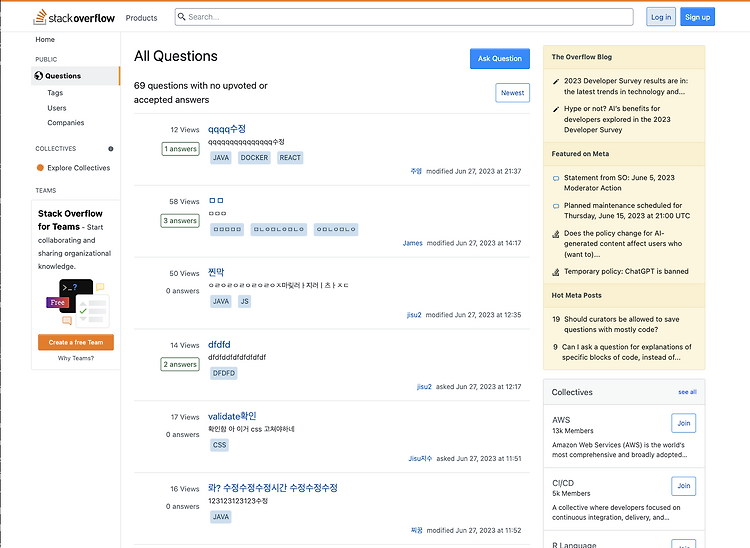
Task: Click chat icon beside Statement from SO
Action: click(556, 178)
